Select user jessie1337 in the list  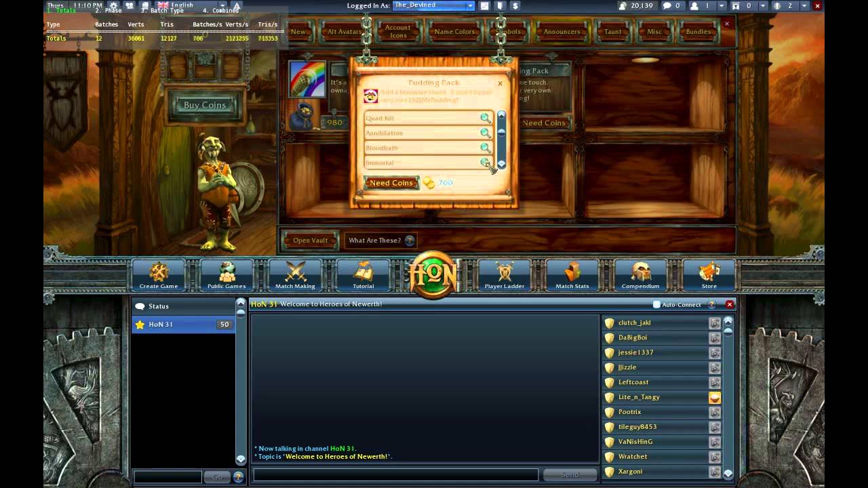click(662, 352)
